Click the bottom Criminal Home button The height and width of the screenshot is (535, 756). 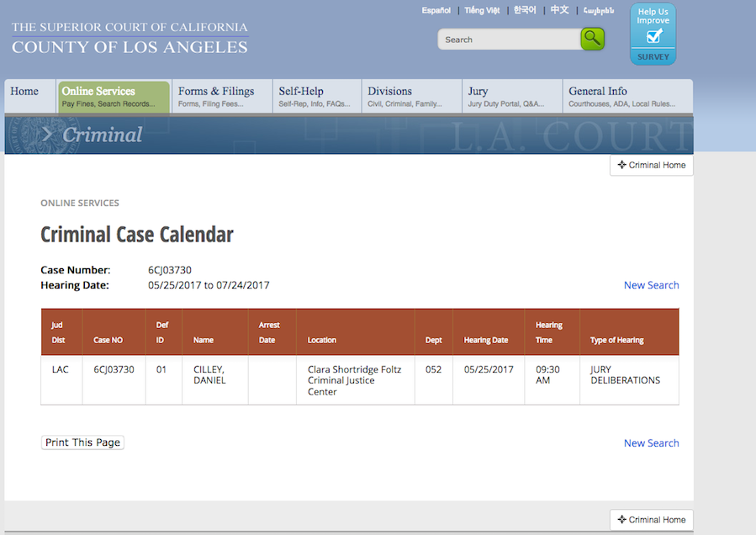pos(652,520)
